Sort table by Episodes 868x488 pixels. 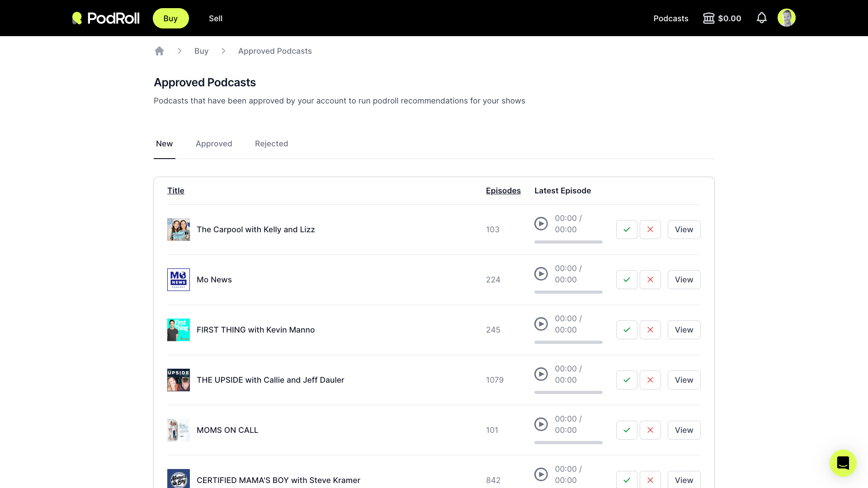click(503, 191)
